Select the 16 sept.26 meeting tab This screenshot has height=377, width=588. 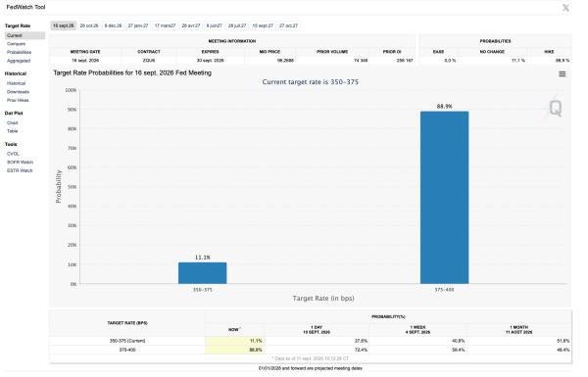tap(64, 25)
